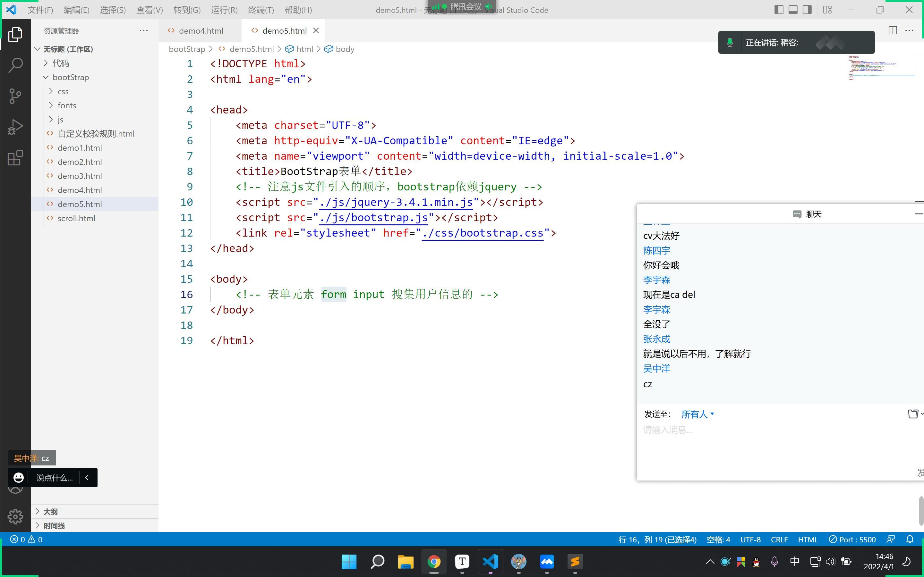Open the ./css/bootstrap.css link in code

pyautogui.click(x=482, y=233)
